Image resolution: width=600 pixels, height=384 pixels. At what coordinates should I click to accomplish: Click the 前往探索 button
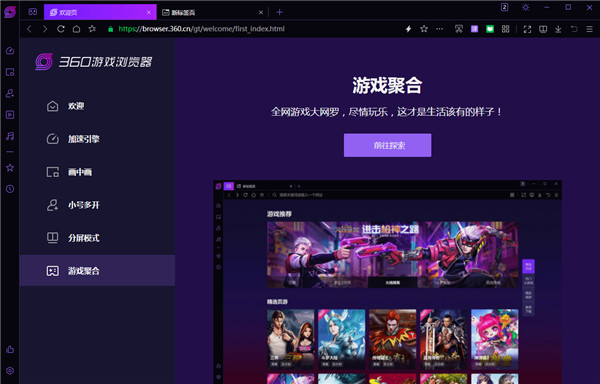[x=387, y=145]
